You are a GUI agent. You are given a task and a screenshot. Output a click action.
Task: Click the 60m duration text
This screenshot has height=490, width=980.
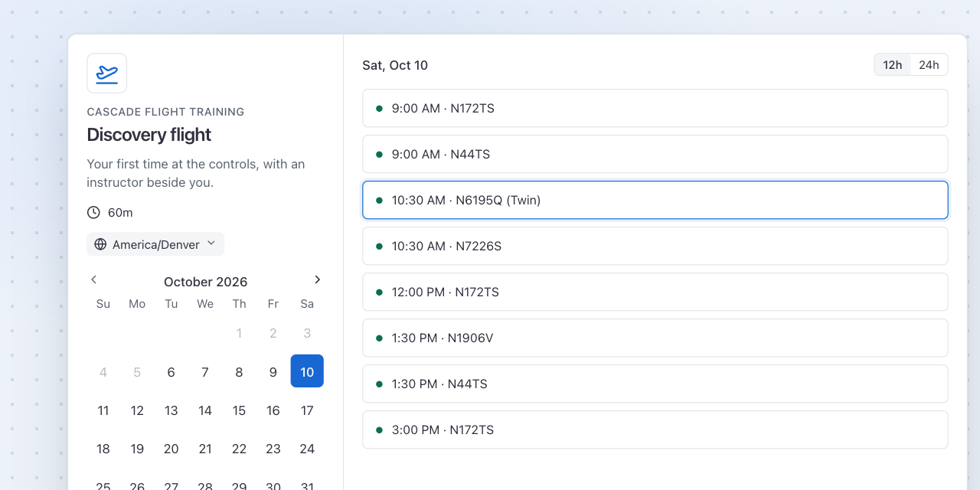click(120, 212)
